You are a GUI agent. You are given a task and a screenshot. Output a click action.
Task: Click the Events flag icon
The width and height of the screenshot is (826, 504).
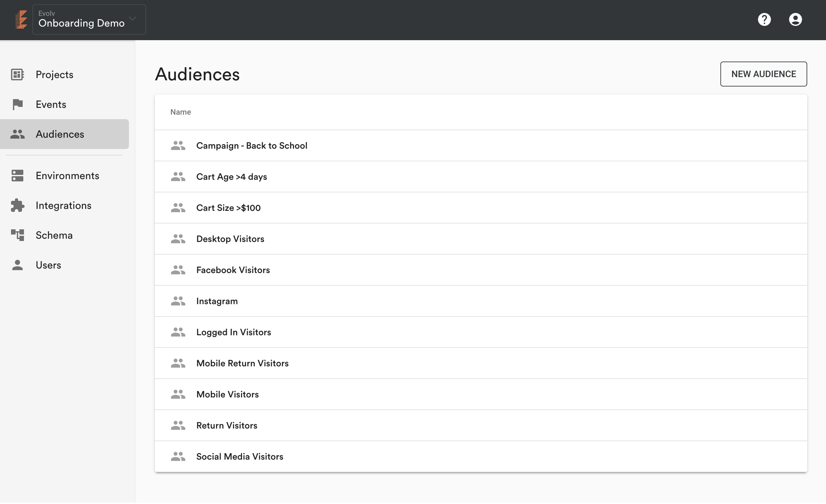17,105
